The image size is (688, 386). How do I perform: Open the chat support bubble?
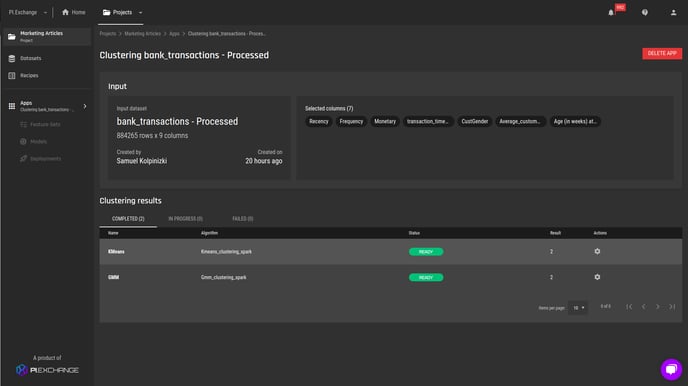click(671, 369)
